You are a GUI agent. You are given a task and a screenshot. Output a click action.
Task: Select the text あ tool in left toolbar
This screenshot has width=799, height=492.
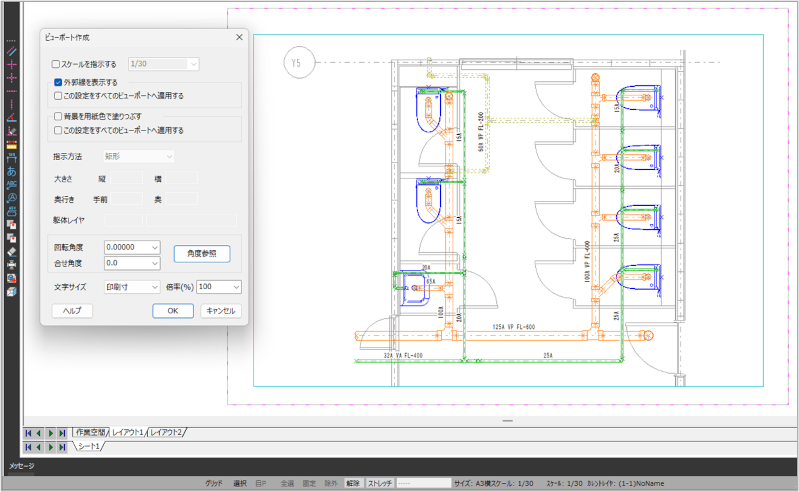11,171
